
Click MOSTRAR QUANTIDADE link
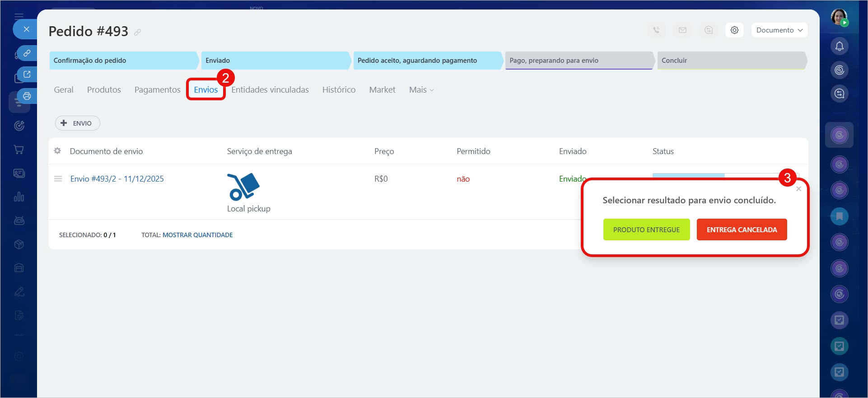197,235
